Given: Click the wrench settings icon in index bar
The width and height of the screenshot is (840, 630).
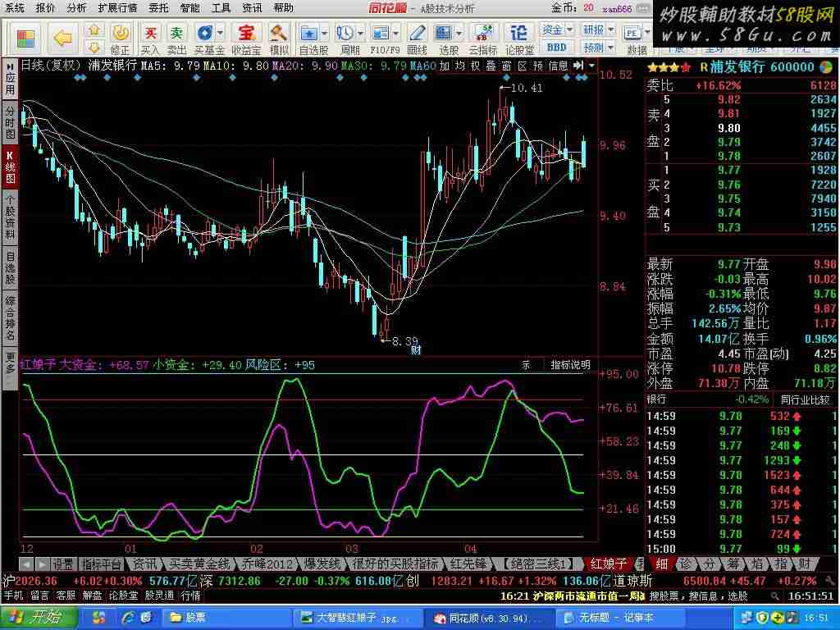Looking at the screenshot, I should (831, 581).
